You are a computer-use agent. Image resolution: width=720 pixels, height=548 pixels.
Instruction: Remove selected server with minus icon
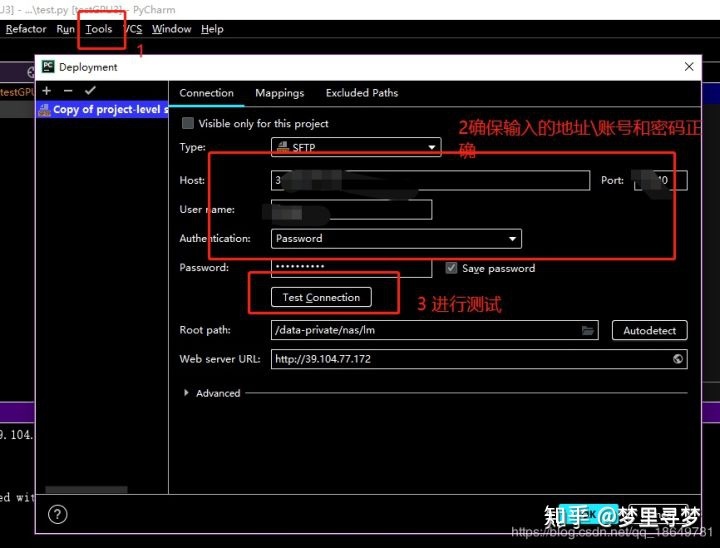(68, 91)
